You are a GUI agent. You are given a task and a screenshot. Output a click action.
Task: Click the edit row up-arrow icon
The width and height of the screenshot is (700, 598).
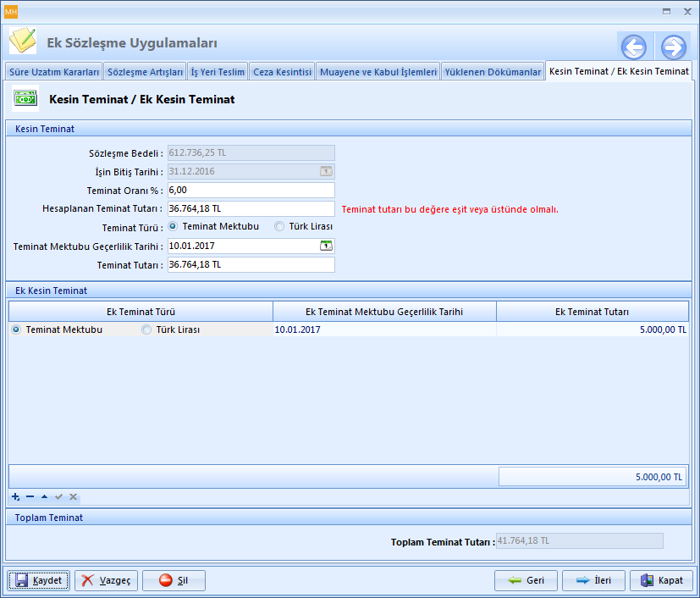tap(44, 496)
